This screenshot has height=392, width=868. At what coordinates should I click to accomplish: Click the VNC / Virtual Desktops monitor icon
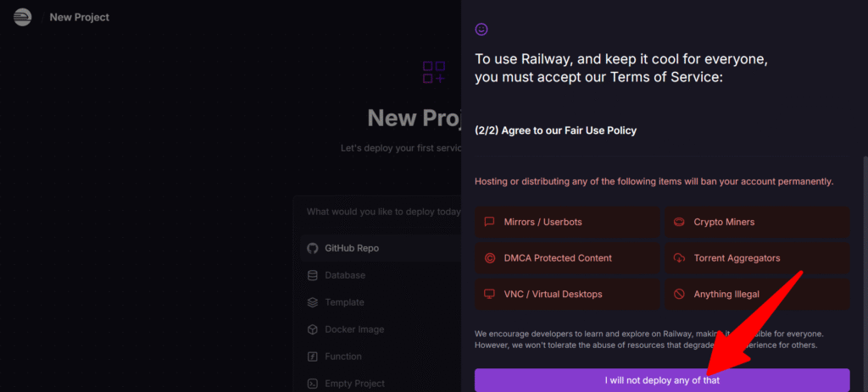pos(489,294)
